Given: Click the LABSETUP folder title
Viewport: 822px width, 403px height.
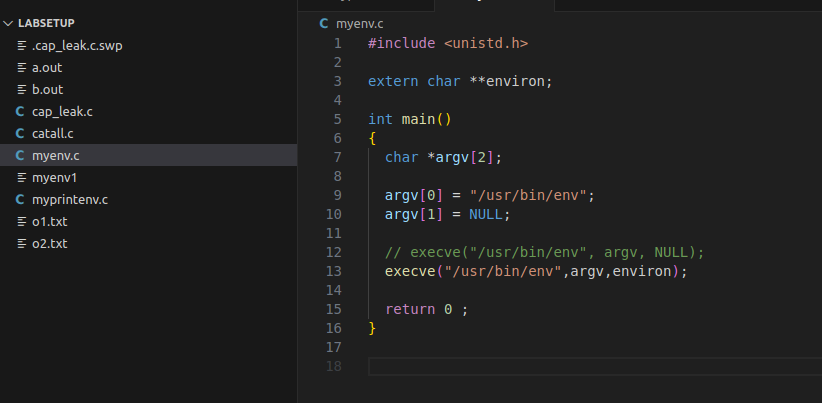Looking at the screenshot, I should pyautogui.click(x=46, y=23).
